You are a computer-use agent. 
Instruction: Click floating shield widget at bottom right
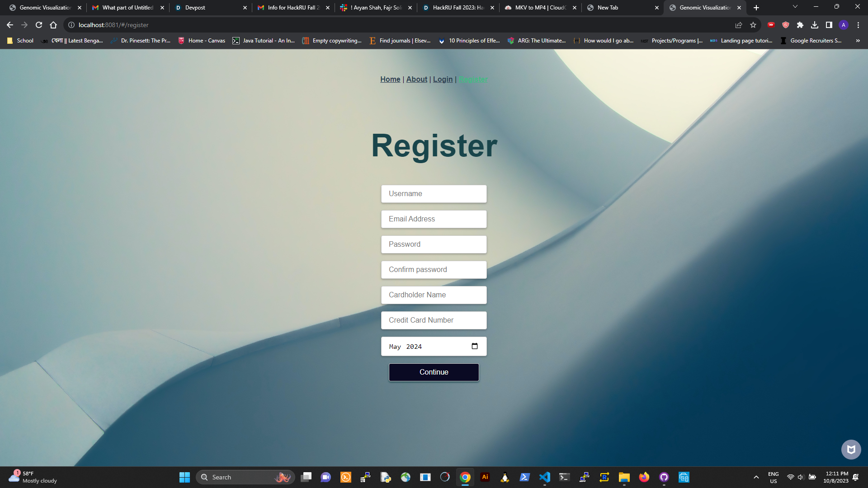851,450
